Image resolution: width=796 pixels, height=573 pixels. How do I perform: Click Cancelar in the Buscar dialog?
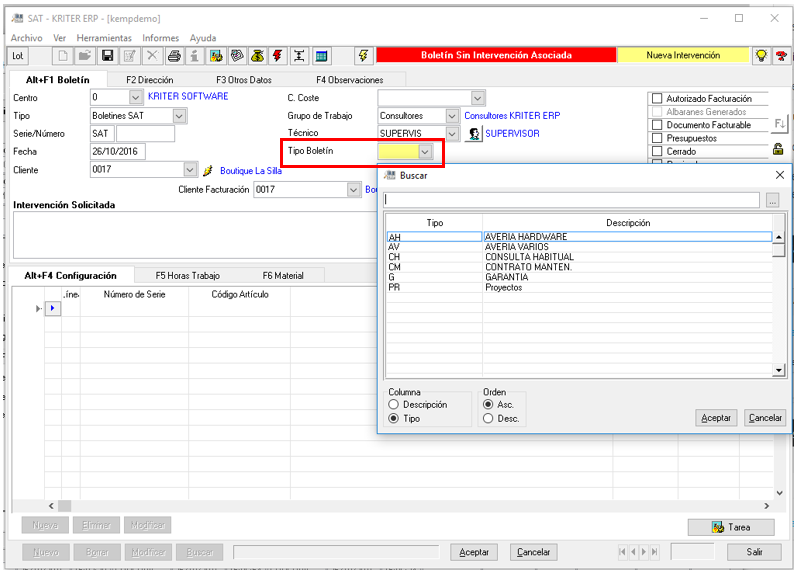(x=765, y=418)
